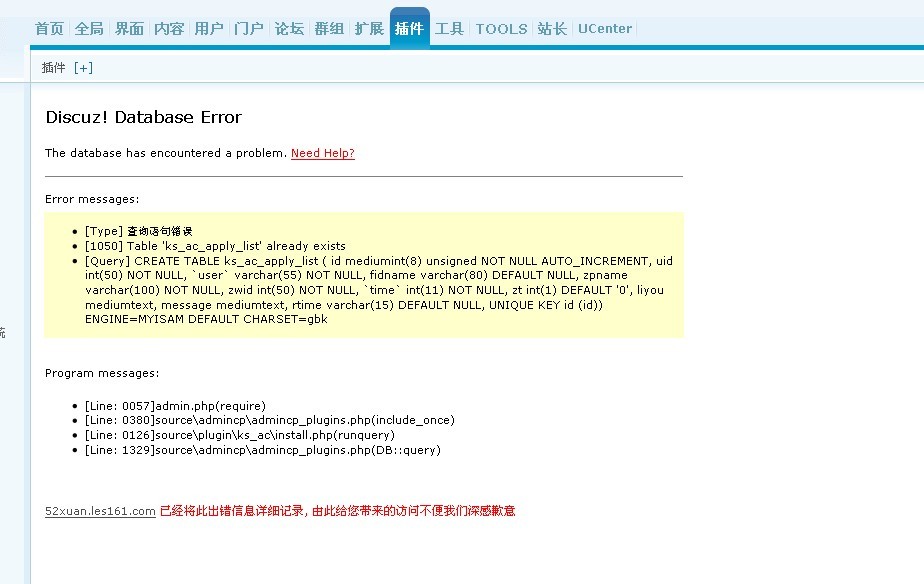Open the 站长 tab
The width and height of the screenshot is (924, 584).
(x=552, y=28)
